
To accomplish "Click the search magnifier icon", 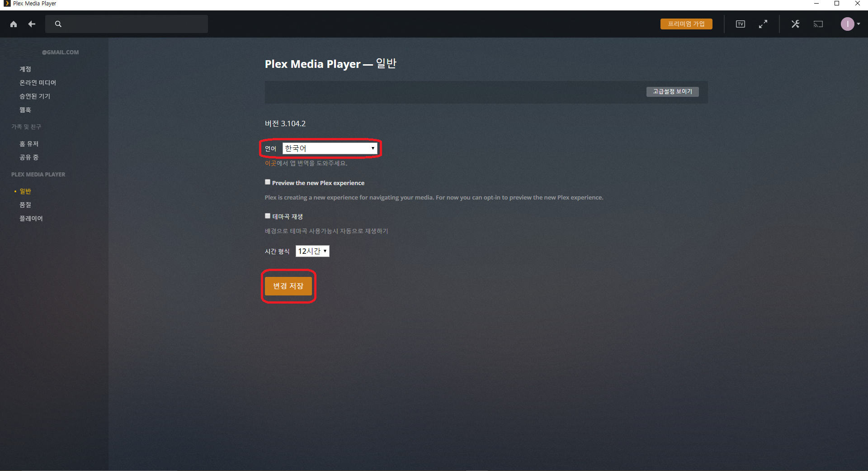I will (x=58, y=24).
